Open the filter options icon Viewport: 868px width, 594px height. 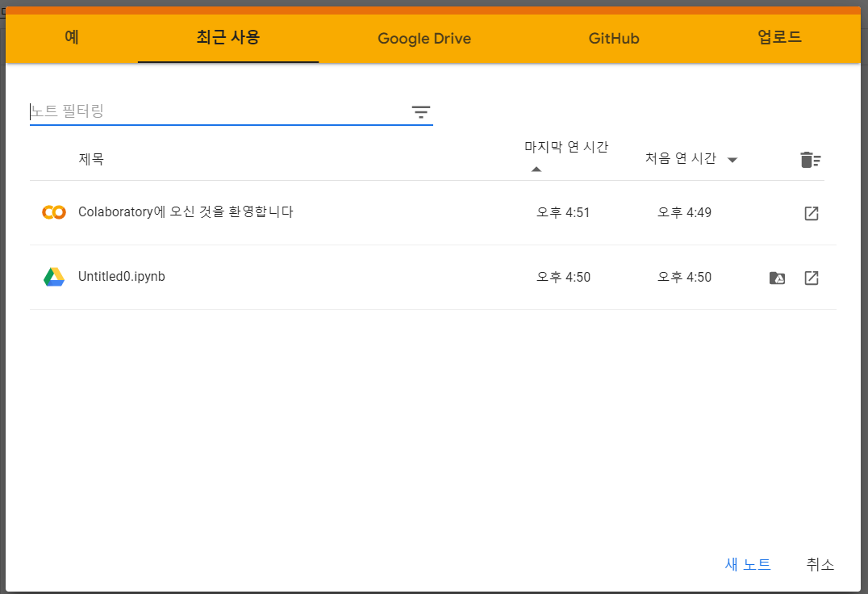pos(421,112)
